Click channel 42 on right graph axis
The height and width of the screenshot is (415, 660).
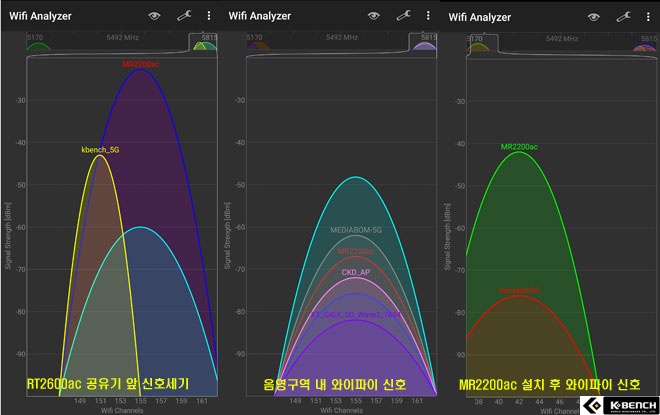coord(519,402)
